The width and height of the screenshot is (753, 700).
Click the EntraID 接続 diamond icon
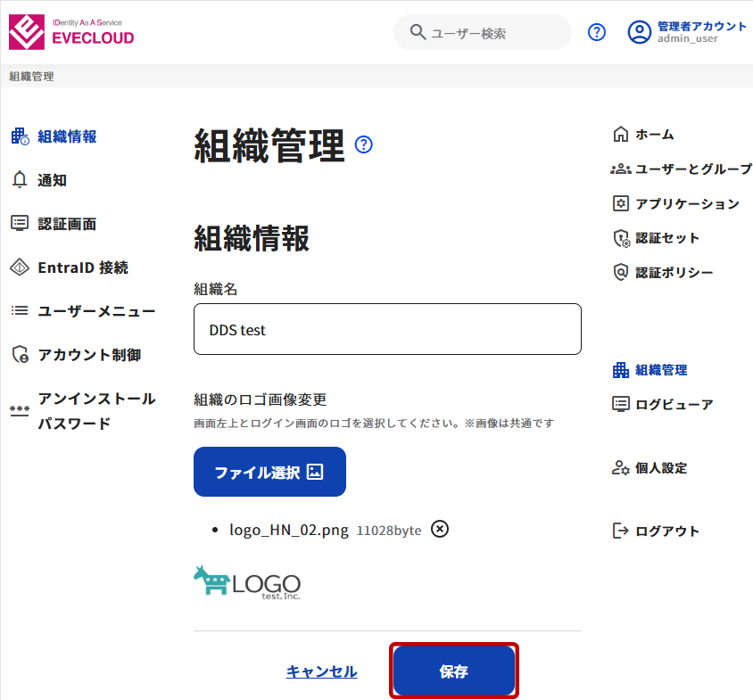[20, 268]
